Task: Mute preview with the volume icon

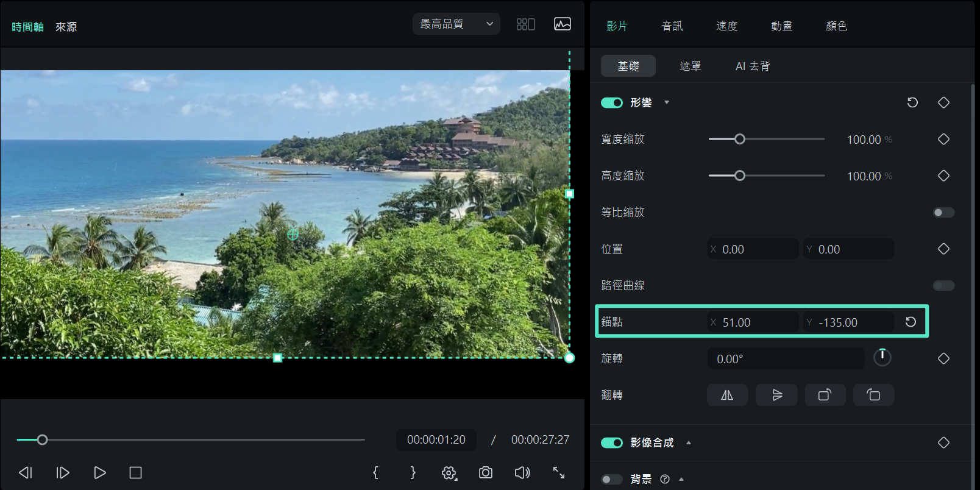Action: (522, 472)
